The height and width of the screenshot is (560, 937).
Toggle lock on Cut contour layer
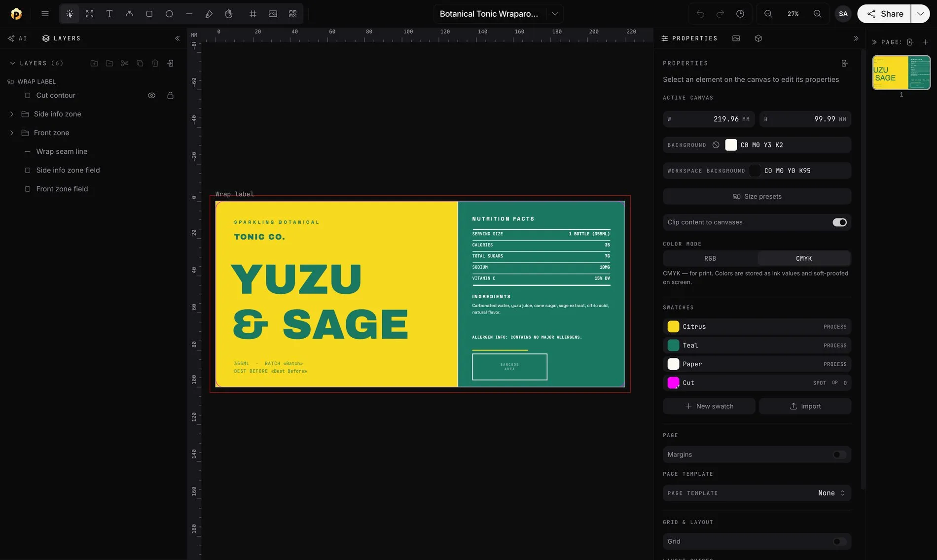click(x=170, y=96)
